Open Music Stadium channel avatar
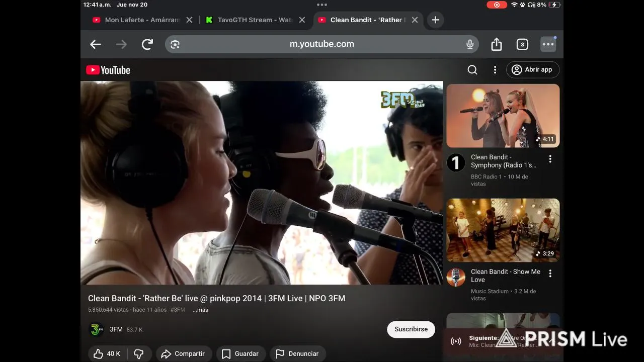The width and height of the screenshot is (644, 362). point(456,277)
